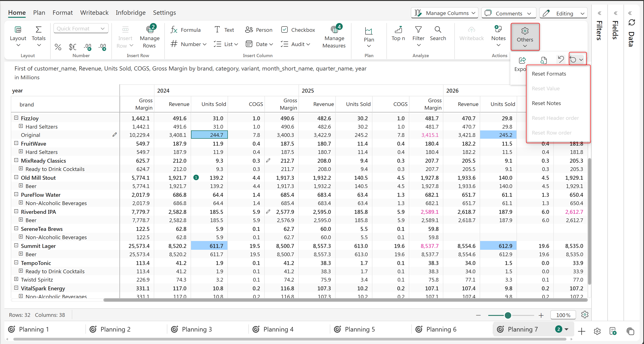The width and height of the screenshot is (644, 344).
Task: Open the Quick Format dropdown
Action: click(81, 29)
